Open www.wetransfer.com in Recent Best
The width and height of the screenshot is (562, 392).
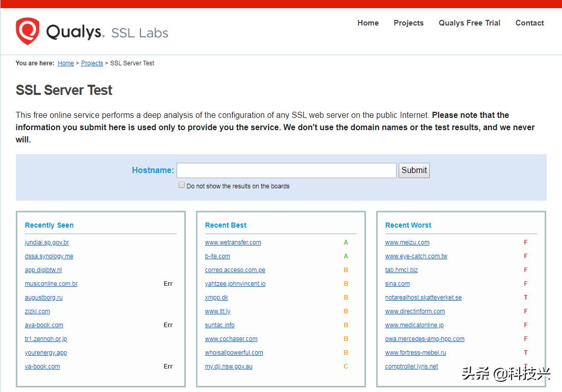(x=233, y=242)
